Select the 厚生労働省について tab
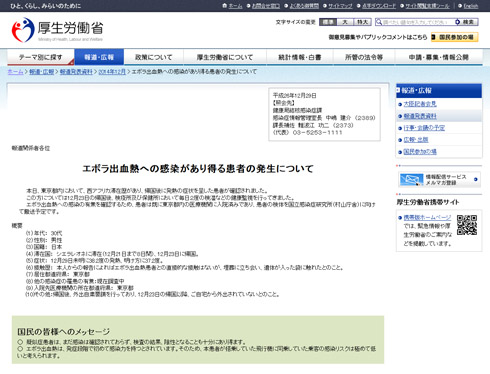This screenshot has height=374, width=490. click(225, 57)
